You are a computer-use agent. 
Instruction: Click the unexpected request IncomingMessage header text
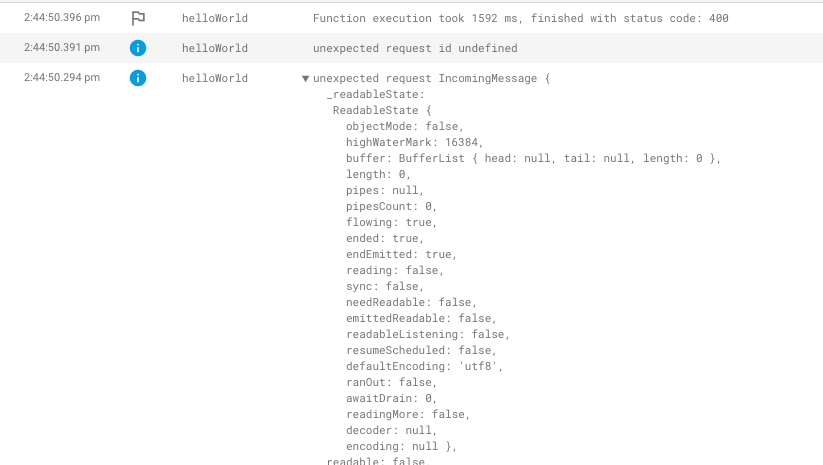click(x=431, y=78)
